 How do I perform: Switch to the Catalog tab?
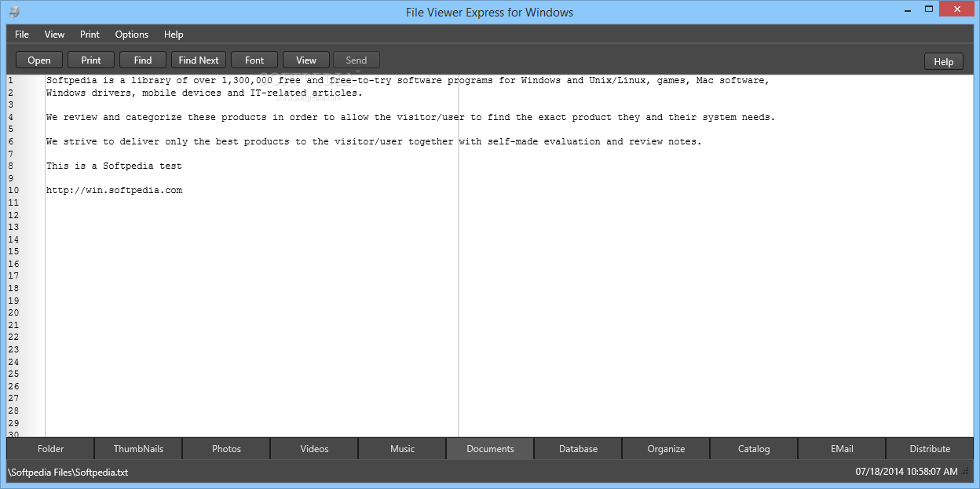point(755,449)
